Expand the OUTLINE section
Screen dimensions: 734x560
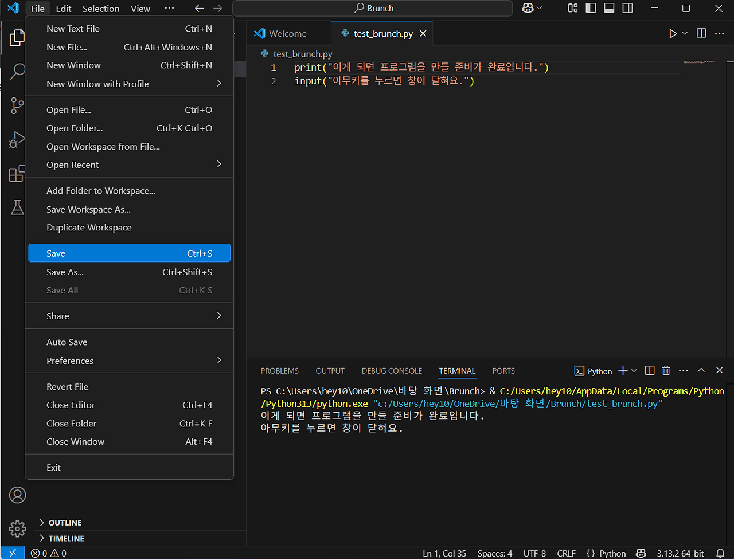(65, 523)
